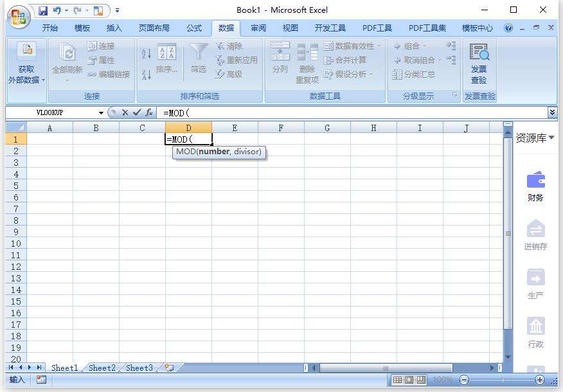Expand the Name Box dropdown
This screenshot has height=392, width=563.
pyautogui.click(x=102, y=113)
